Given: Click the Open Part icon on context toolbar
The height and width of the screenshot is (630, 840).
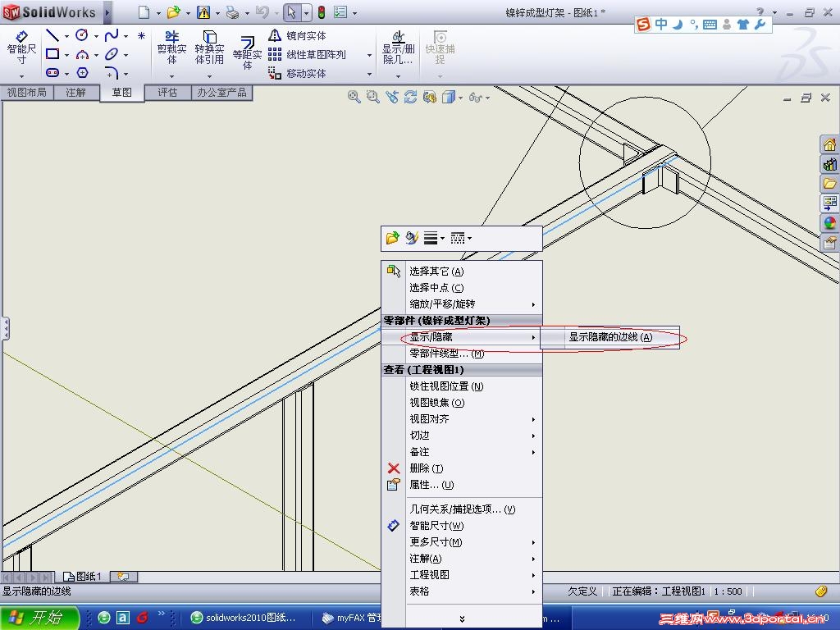Looking at the screenshot, I should [393, 237].
